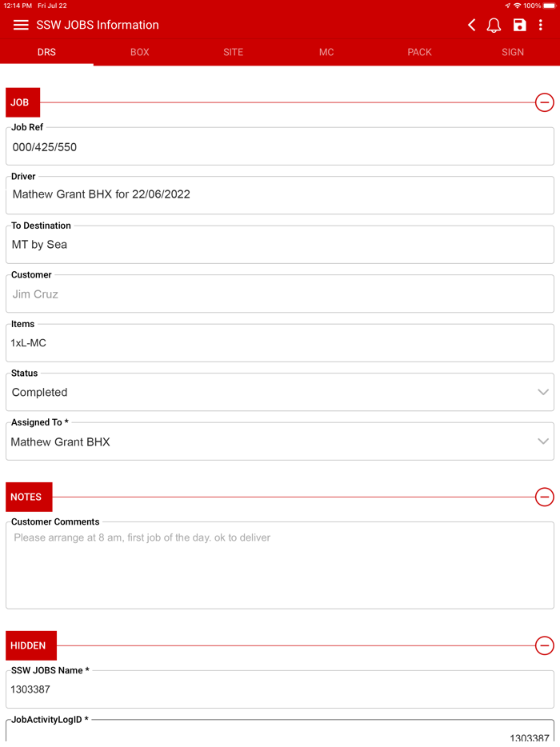This screenshot has width=560, height=747.
Task: Edit the Job Ref field
Action: tap(280, 146)
